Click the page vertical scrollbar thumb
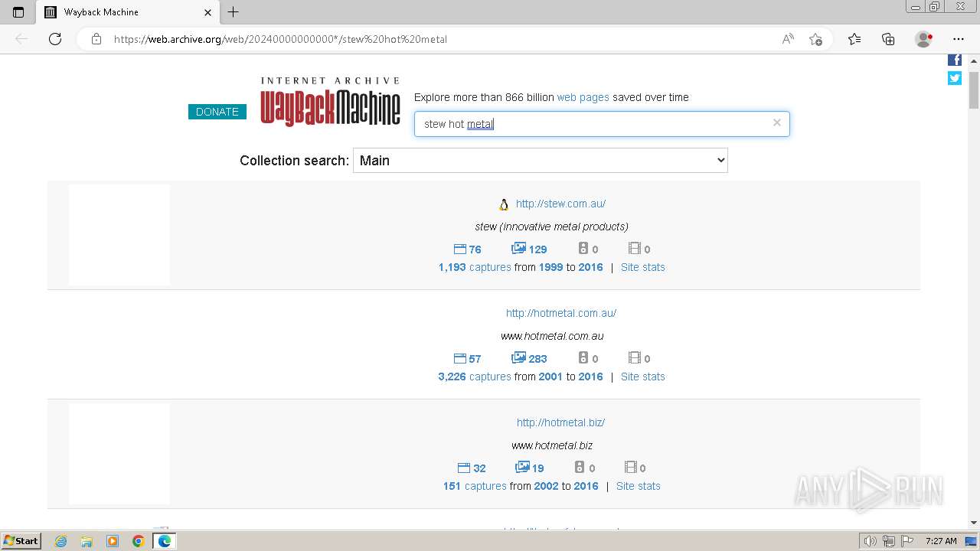The image size is (980, 551). click(974, 90)
